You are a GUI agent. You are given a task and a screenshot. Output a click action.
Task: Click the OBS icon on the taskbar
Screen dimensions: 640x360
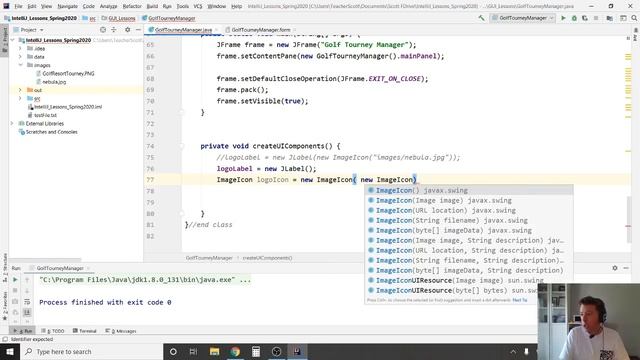(x=276, y=351)
